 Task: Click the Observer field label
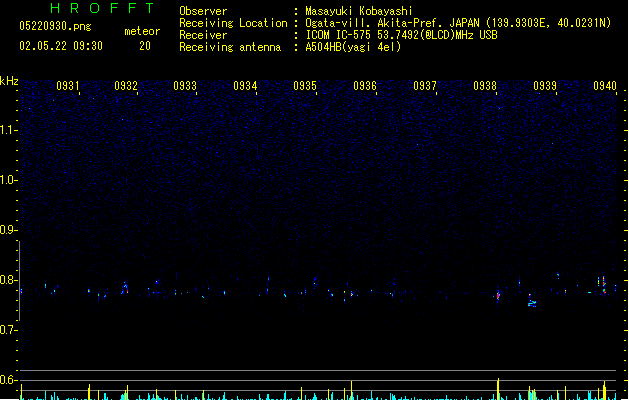click(x=203, y=11)
